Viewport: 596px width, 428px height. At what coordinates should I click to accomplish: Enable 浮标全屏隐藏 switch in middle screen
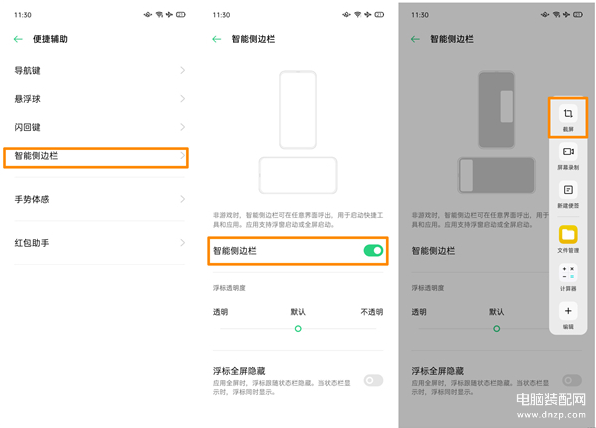click(x=373, y=380)
